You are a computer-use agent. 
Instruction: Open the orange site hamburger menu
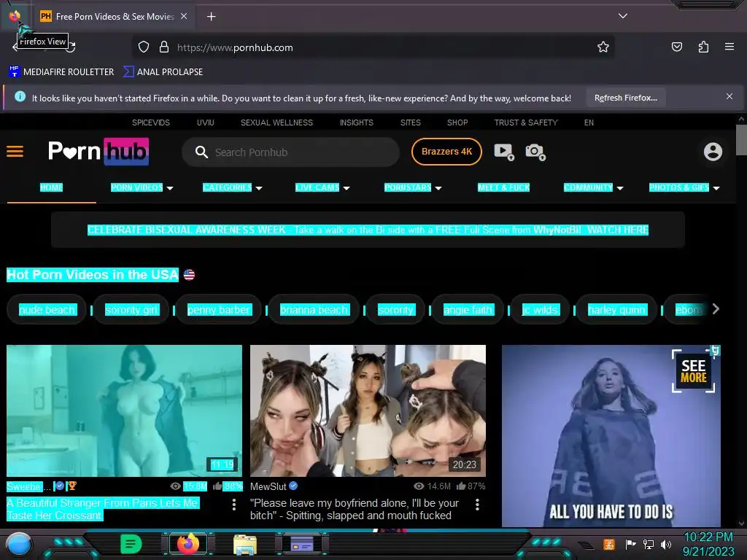(15, 152)
